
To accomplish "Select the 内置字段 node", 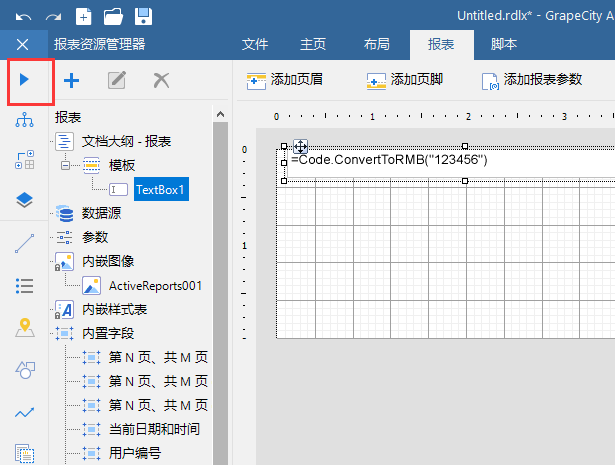I will pos(108,334).
